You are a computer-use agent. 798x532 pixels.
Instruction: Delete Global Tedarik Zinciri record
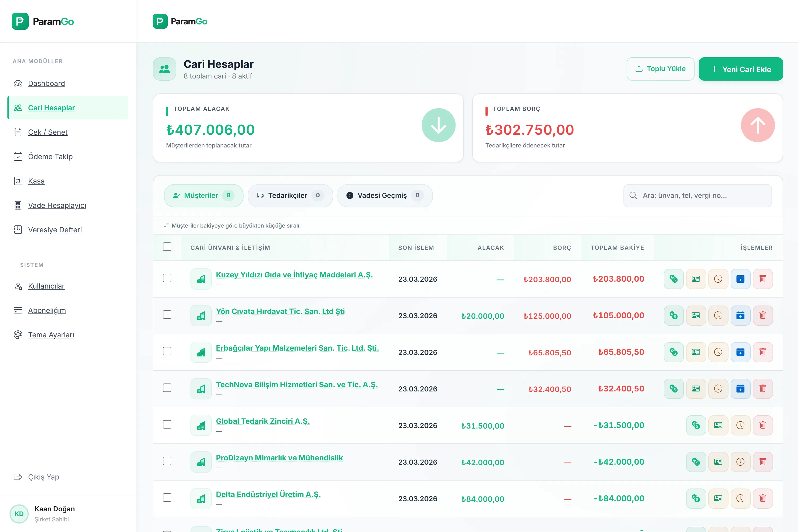pos(763,425)
